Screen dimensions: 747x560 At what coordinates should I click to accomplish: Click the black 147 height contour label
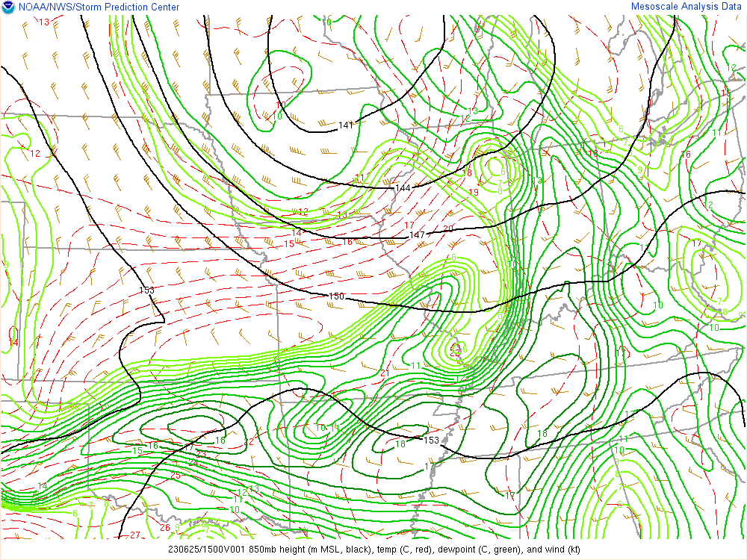point(417,234)
